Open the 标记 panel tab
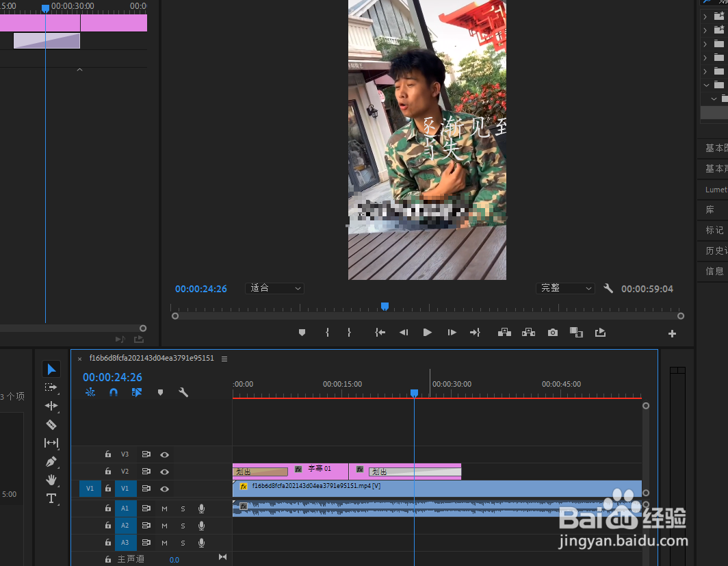 coord(714,230)
